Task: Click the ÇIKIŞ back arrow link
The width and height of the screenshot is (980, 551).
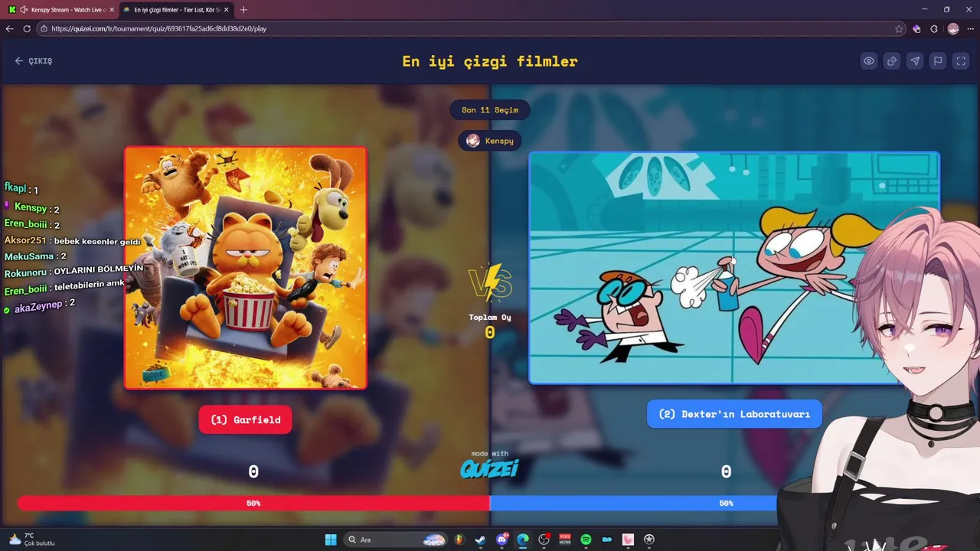Action: 34,61
